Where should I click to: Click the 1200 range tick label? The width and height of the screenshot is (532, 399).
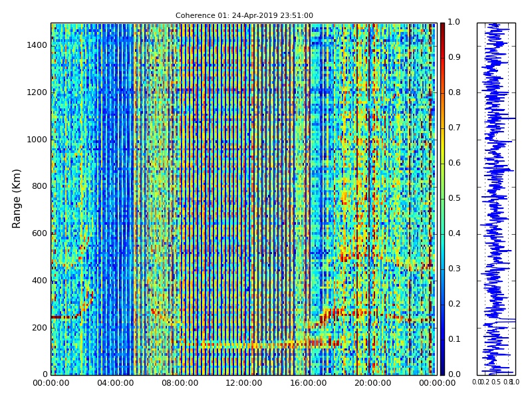click(x=37, y=92)
